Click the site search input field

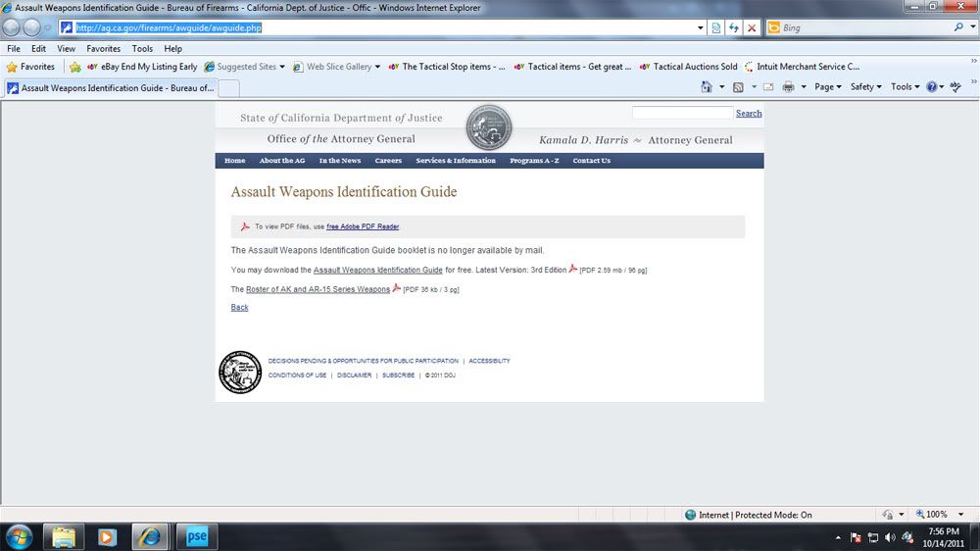click(682, 113)
